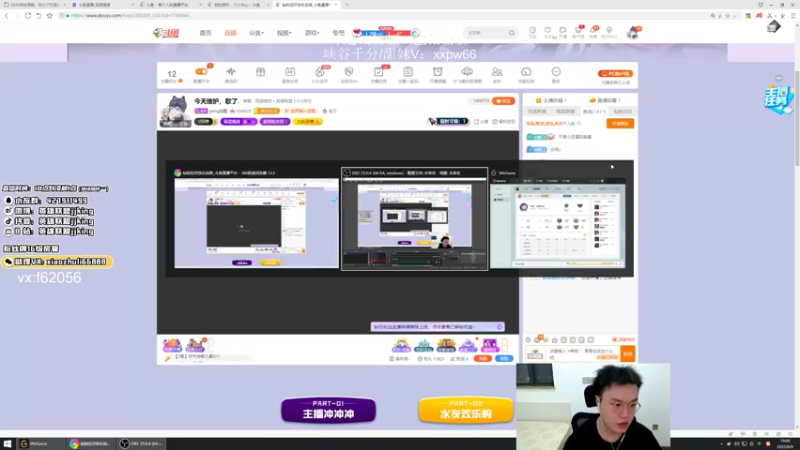Open the alarm clock reminder icon
800x450 pixels.
point(437,72)
